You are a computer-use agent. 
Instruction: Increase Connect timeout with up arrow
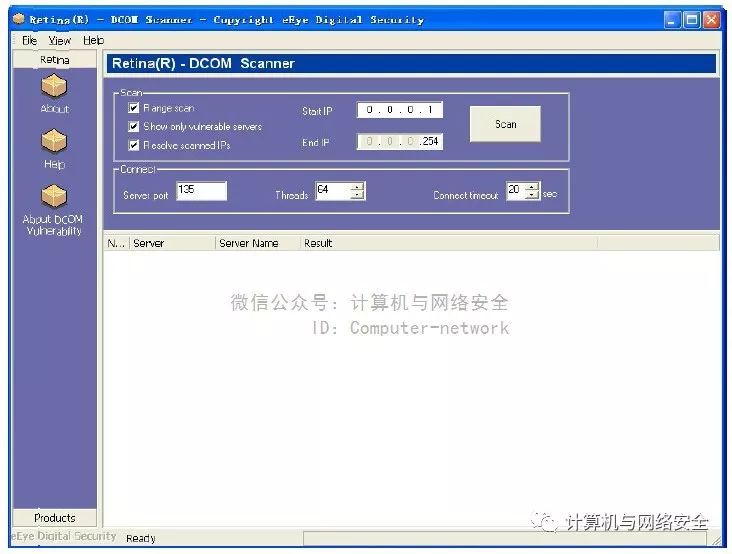[x=532, y=186]
